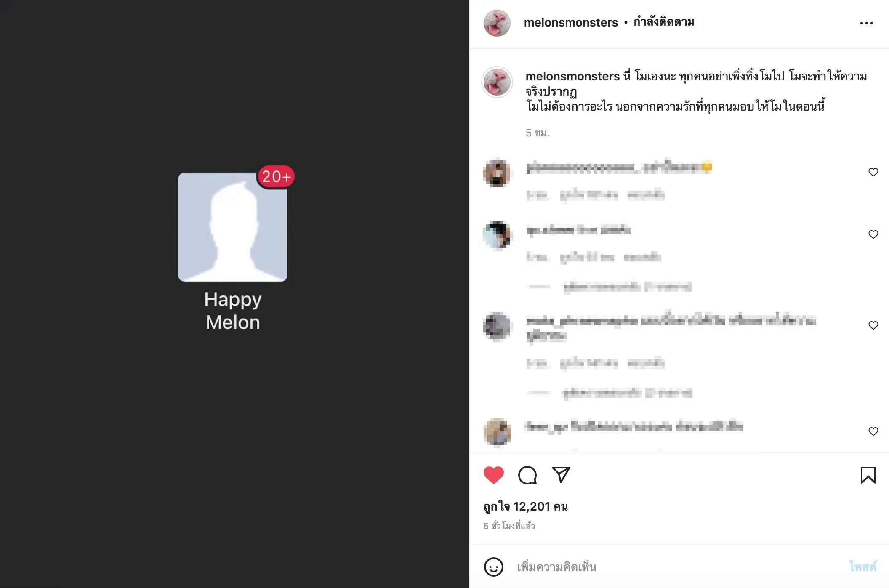Open melonsmonsters profile from header username

(571, 22)
